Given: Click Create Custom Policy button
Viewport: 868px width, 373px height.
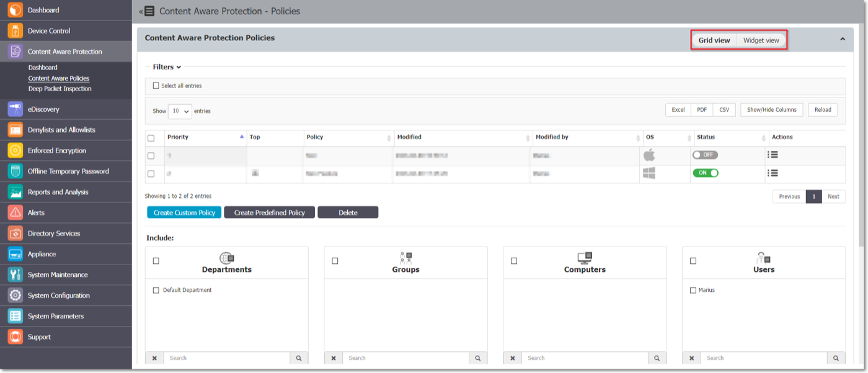Looking at the screenshot, I should tap(184, 212).
